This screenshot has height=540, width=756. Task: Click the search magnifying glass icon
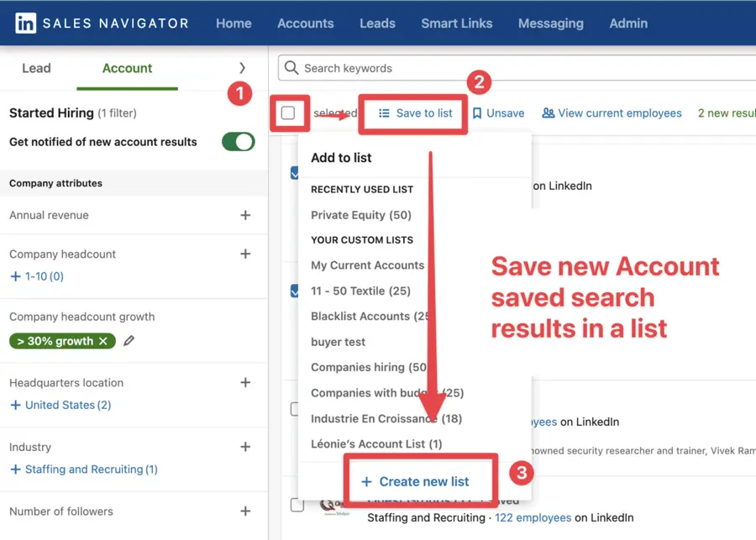click(290, 68)
